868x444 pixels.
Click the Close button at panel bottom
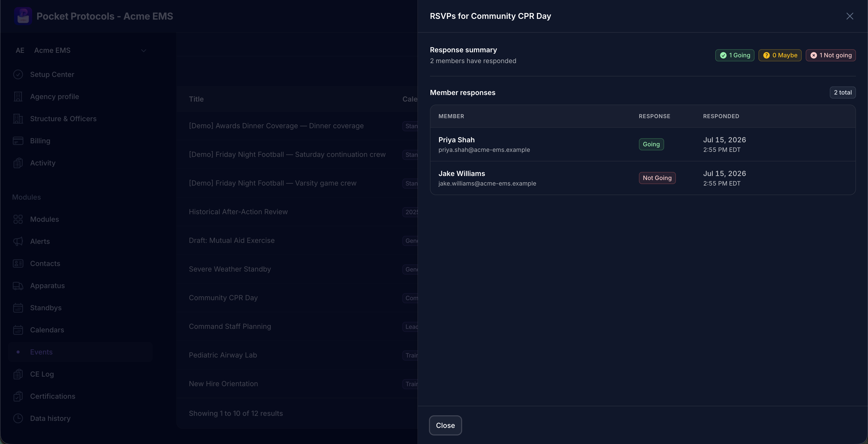445,425
